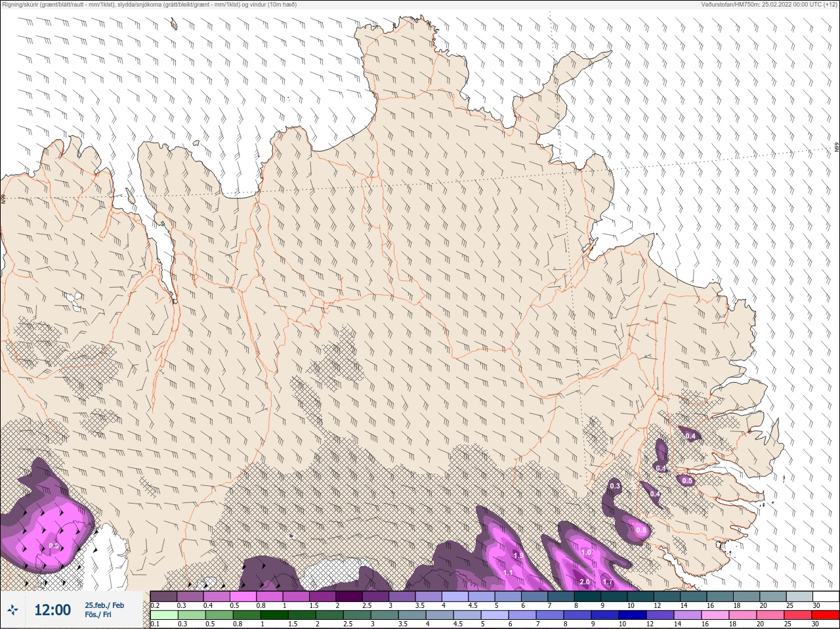This screenshot has width=840, height=629.
Task: Pick the white above-30 snow legend swatch
Action: [826, 596]
